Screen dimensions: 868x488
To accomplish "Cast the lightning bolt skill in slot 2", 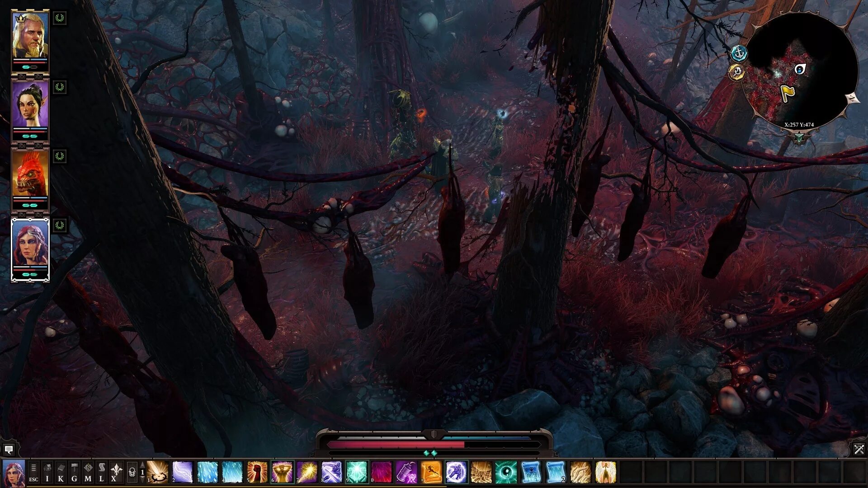I will (182, 472).
